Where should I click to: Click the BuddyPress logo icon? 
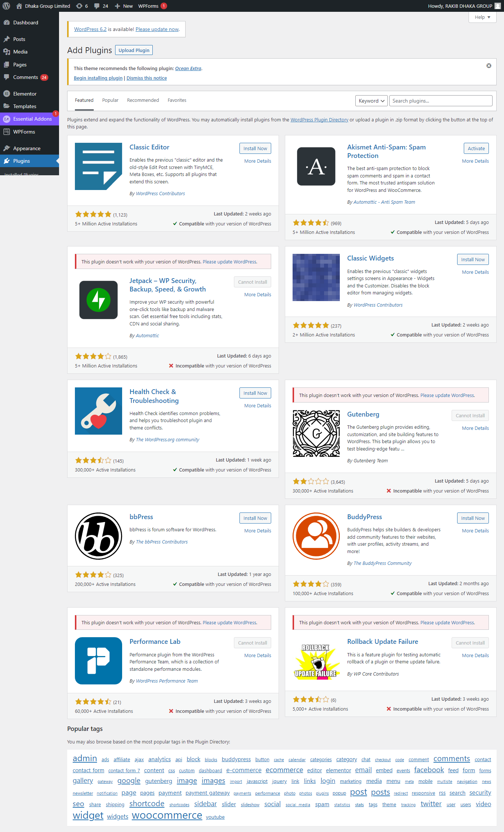(316, 536)
